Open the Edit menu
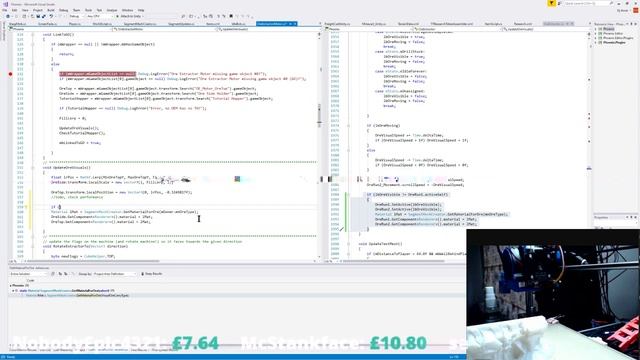 point(14,10)
